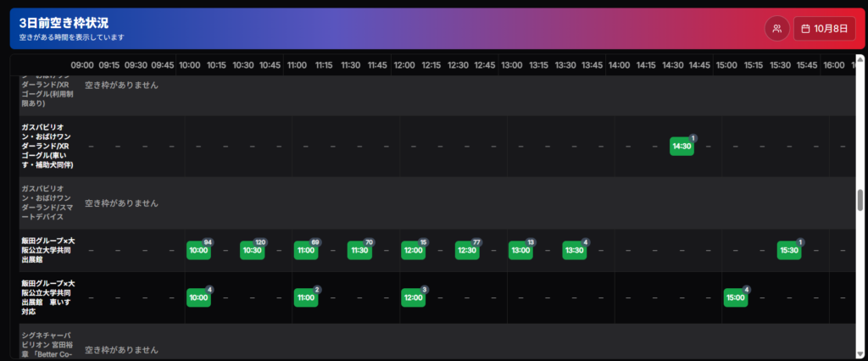
Task: Pick the 15:30 slot with 1 opening
Action: click(x=789, y=250)
